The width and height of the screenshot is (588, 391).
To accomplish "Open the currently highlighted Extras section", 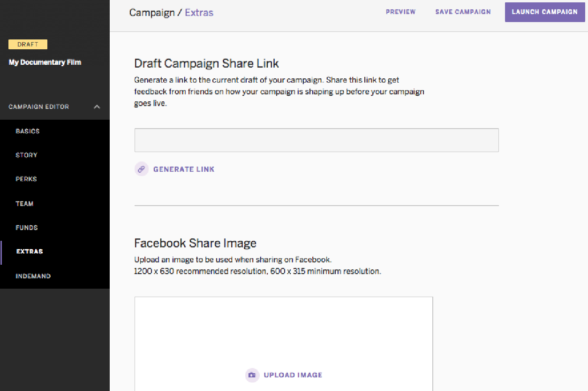I will (x=29, y=251).
